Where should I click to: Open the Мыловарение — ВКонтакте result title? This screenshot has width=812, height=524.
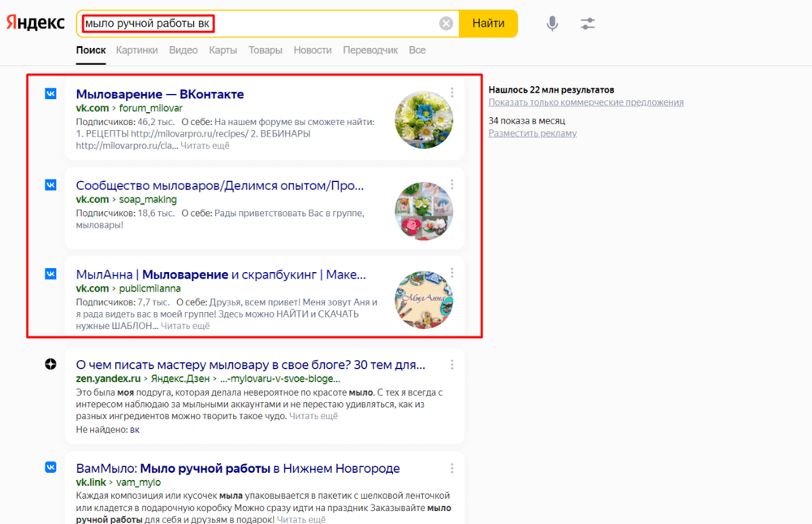pos(159,94)
